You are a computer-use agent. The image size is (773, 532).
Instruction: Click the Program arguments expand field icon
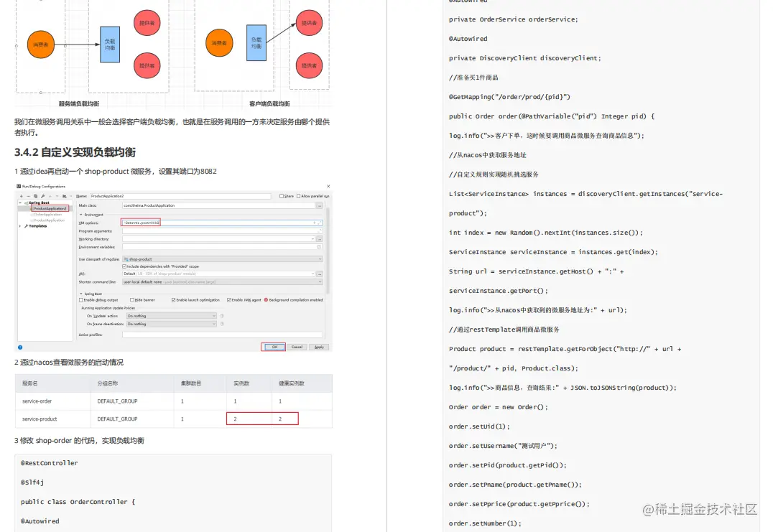pos(319,230)
